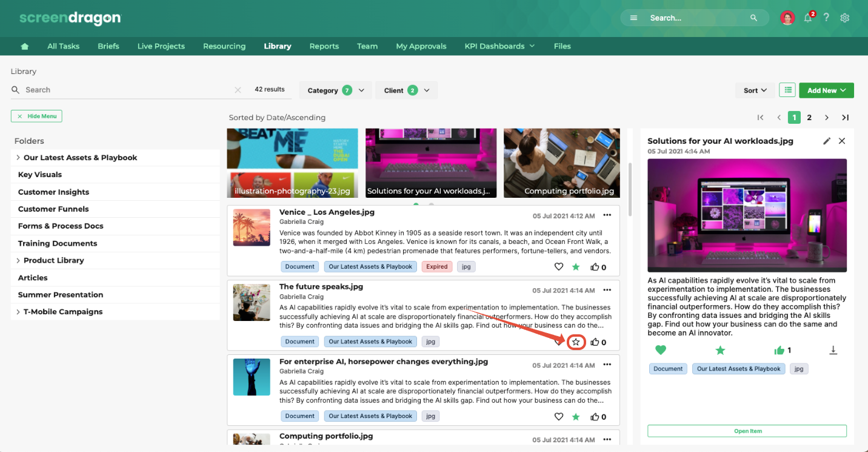Open Computing portfolio.jpg carousel thumbnail
Screen dimensions: 868x452
pyautogui.click(x=562, y=163)
